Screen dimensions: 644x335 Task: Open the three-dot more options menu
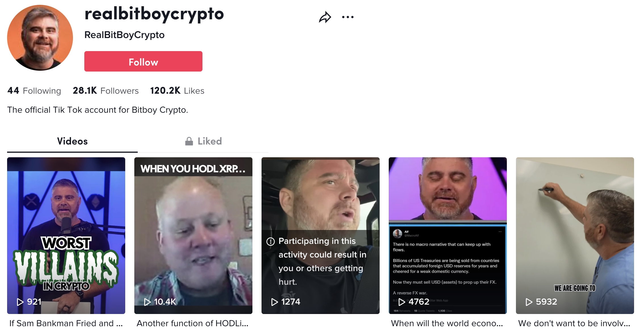pyautogui.click(x=348, y=17)
